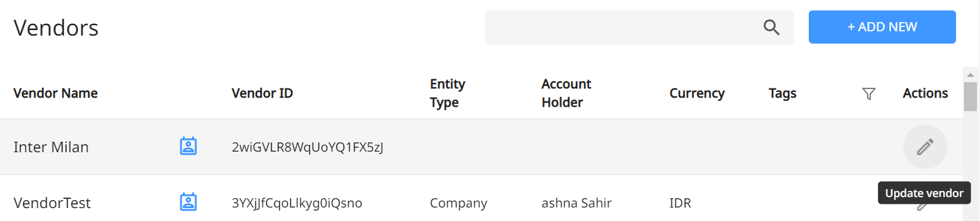This screenshot has height=221, width=980.
Task: Click the ashna Sahir account holder cell
Action: 576,203
